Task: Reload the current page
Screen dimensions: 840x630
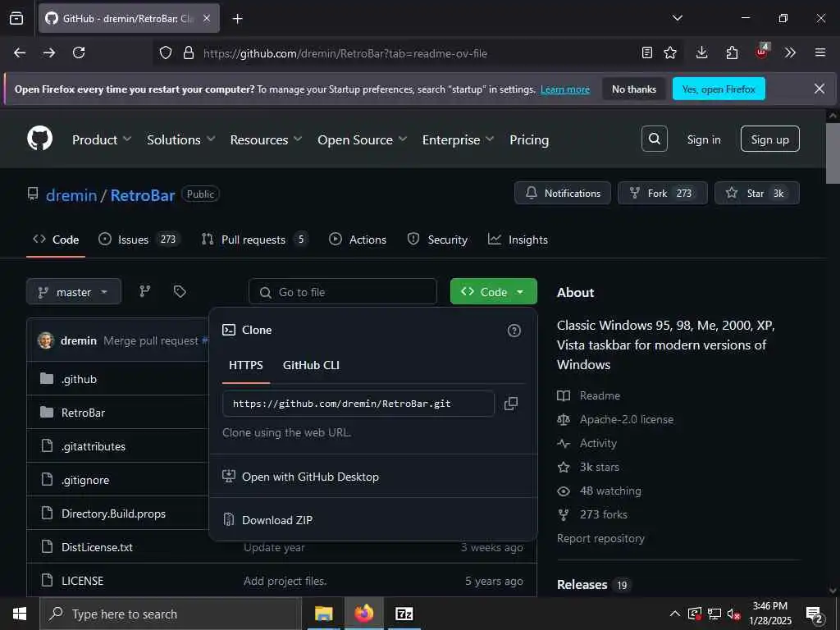Action: [x=79, y=52]
